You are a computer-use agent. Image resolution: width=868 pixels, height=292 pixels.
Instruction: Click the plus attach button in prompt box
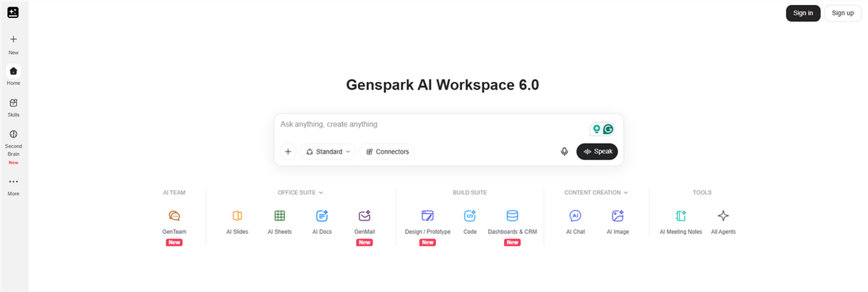pyautogui.click(x=288, y=151)
